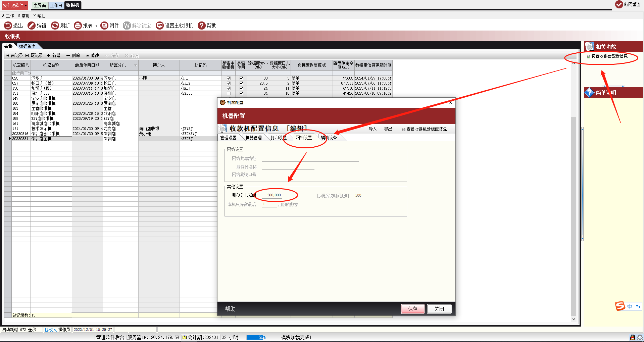Open the 打印设置 tab in dialog
Viewport: 644px width, 342px height.
tap(279, 138)
